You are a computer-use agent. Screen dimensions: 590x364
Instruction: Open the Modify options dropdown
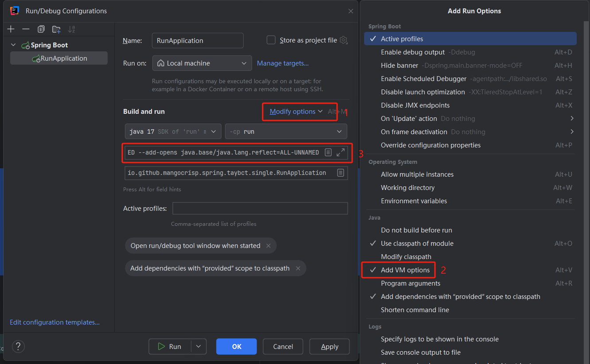click(296, 112)
